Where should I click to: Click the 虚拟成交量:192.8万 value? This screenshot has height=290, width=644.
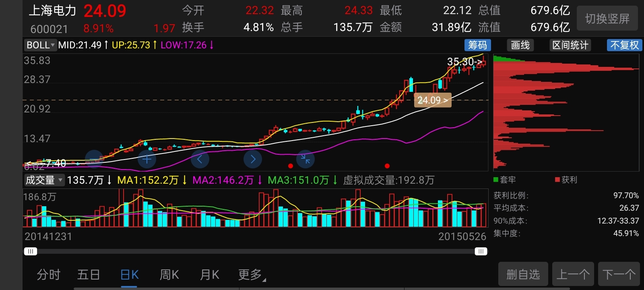[x=389, y=180]
